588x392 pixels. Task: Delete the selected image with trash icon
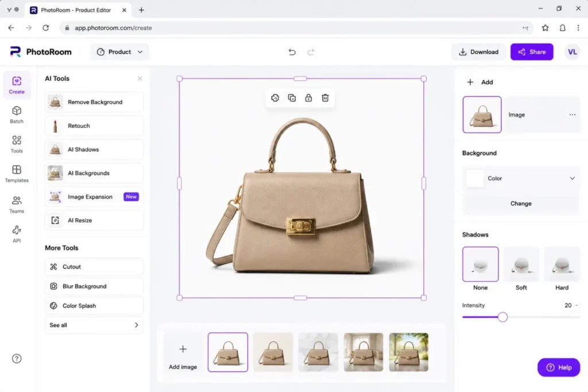point(325,98)
